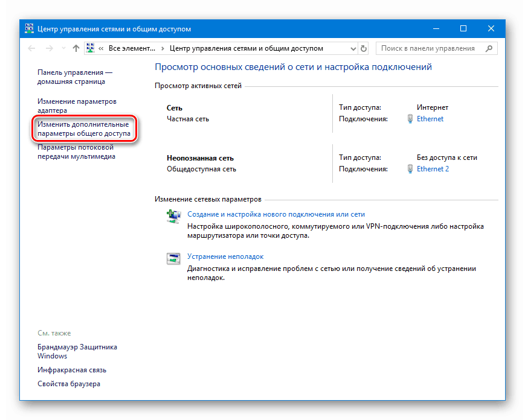Click the Control Panel icon in address bar
Image resolution: width=525 pixels, height=420 pixels.
tap(91, 48)
